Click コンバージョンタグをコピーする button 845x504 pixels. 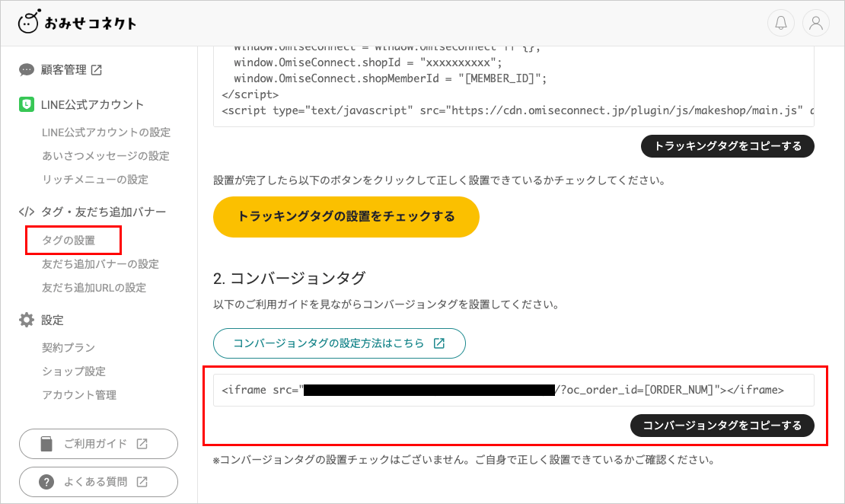tap(722, 426)
